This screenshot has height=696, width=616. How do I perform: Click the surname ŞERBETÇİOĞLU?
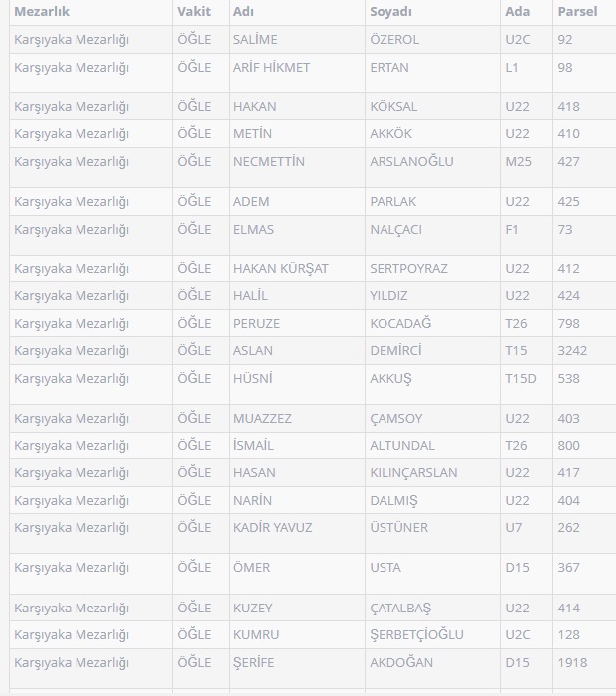click(416, 635)
